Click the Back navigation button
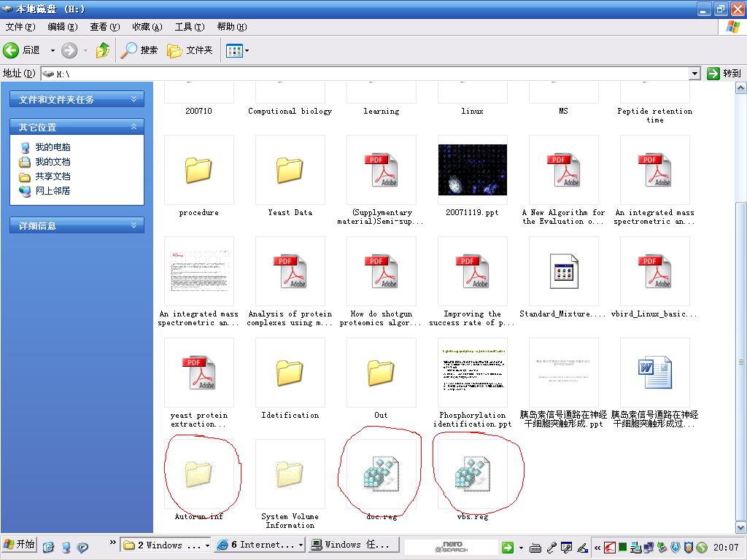This screenshot has height=560, width=747. [22, 50]
